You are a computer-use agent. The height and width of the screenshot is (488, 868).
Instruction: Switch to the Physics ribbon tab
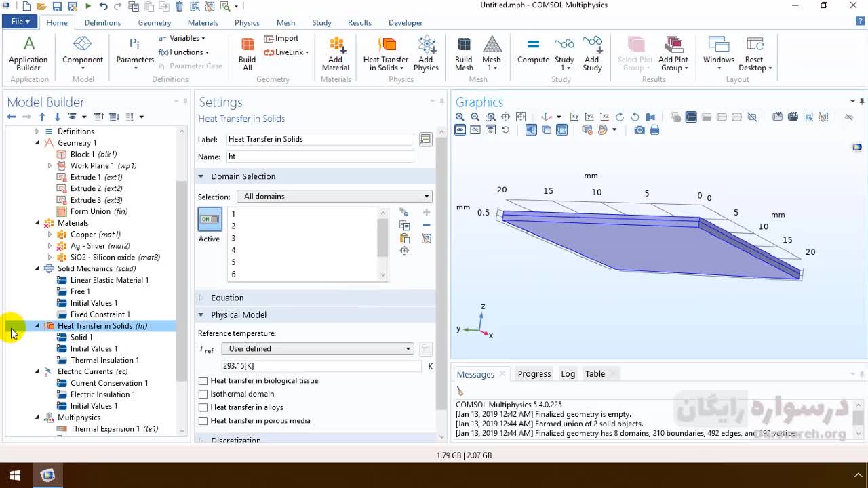[247, 22]
